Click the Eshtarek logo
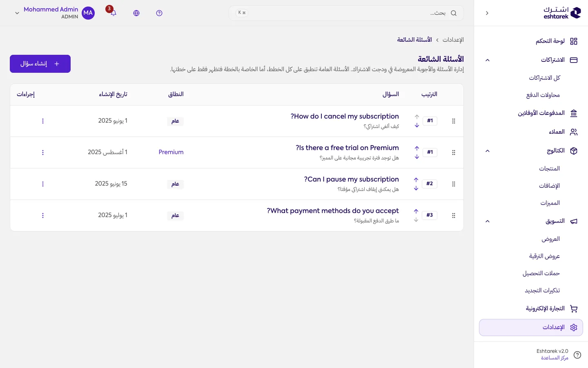This screenshot has width=588, height=368. pyautogui.click(x=562, y=13)
